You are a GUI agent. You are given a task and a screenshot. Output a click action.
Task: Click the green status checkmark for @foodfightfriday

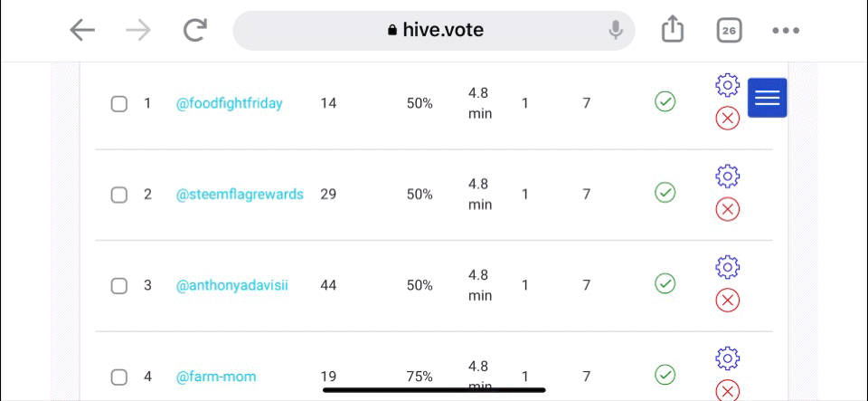click(665, 102)
